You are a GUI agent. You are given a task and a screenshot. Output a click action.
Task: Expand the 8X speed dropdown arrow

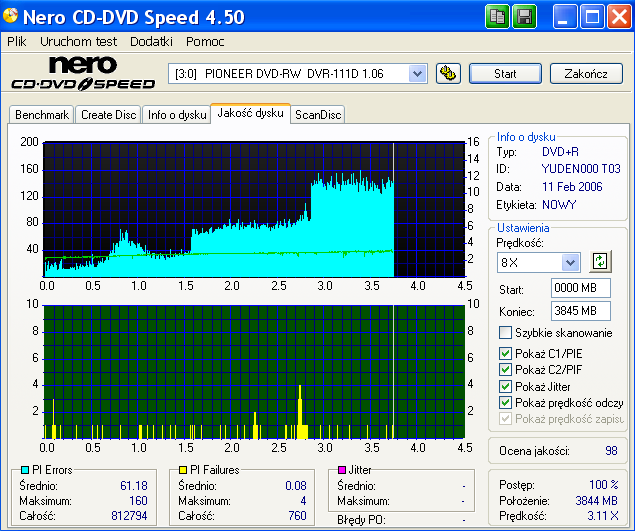[571, 262]
